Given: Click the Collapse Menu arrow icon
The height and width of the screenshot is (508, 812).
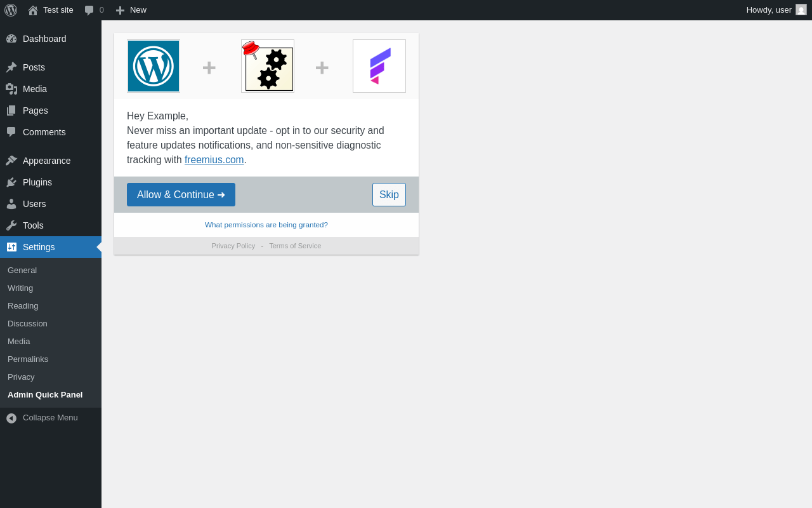Looking at the screenshot, I should pos(11,418).
